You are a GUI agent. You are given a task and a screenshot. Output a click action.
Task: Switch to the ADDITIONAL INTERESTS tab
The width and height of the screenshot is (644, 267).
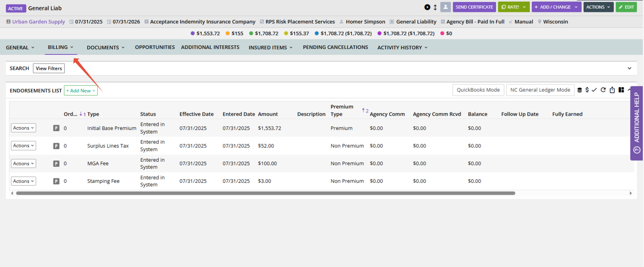click(x=210, y=47)
